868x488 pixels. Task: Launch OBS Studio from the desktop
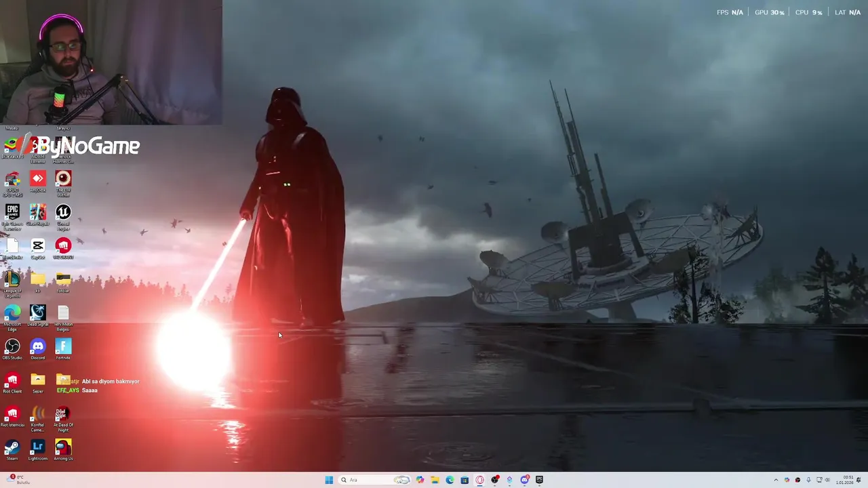point(12,349)
